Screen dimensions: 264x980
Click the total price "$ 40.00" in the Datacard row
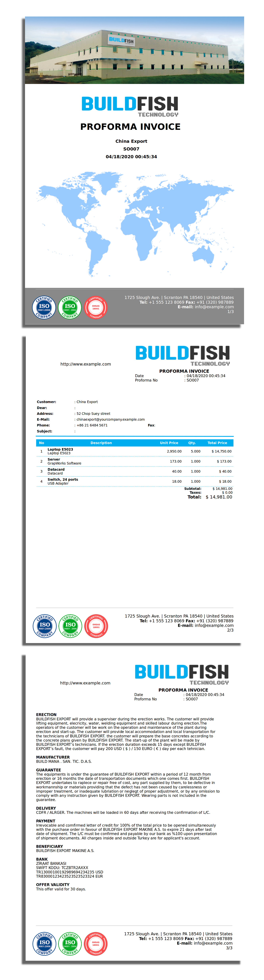point(225,471)
